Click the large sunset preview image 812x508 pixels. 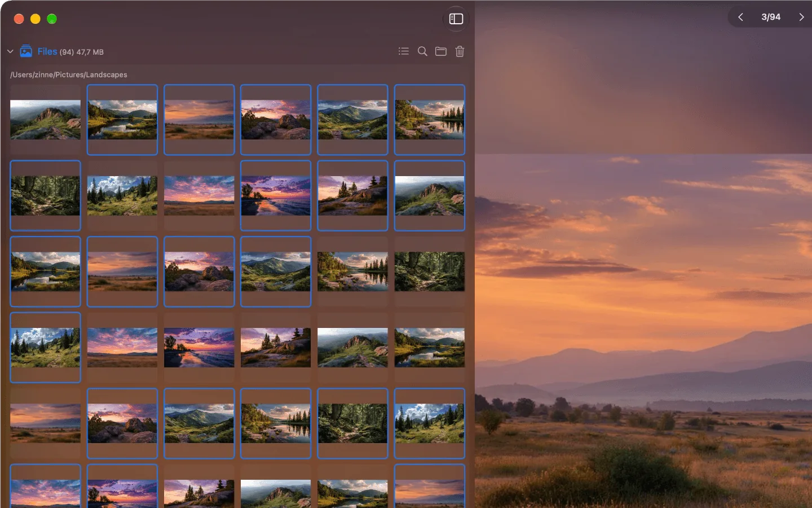click(643, 331)
